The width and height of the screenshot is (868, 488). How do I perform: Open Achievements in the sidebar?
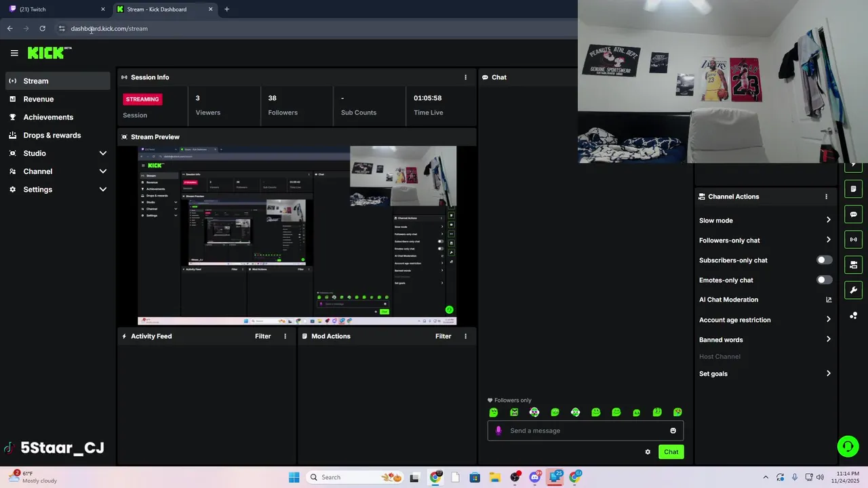[58, 117]
